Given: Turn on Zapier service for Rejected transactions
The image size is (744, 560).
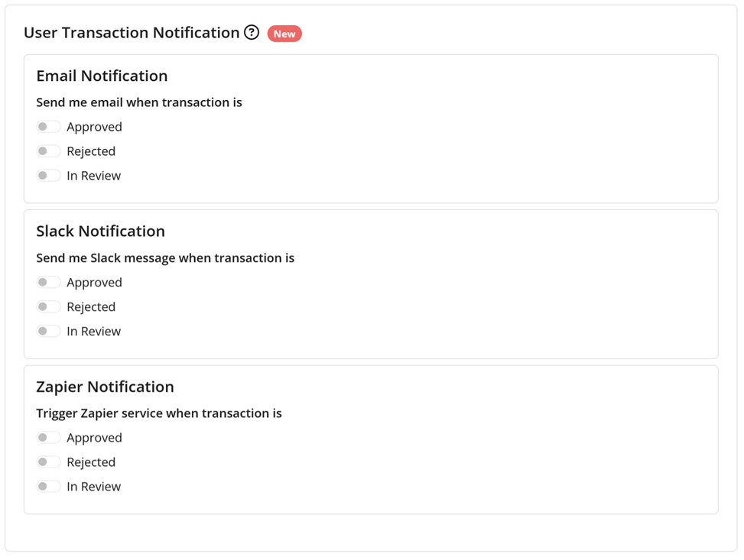Looking at the screenshot, I should [48, 461].
